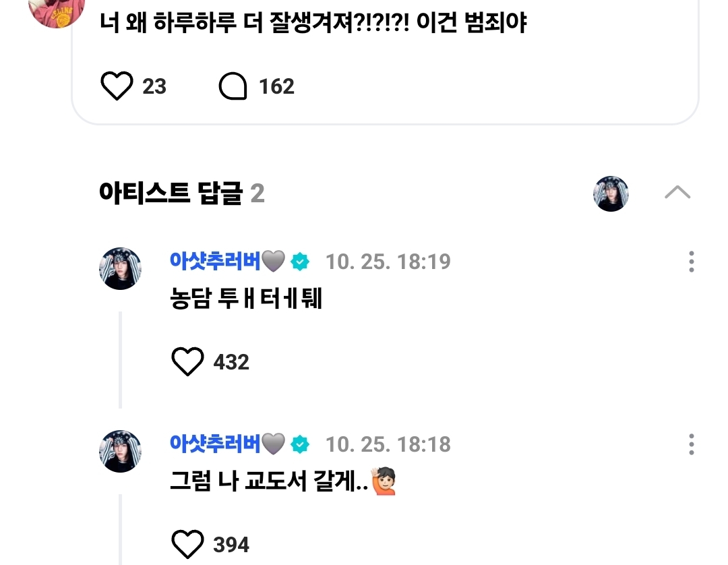Image resolution: width=728 pixels, height=565 pixels.
Task: Tap verified badge on the 18:19 reply
Action: (x=299, y=262)
